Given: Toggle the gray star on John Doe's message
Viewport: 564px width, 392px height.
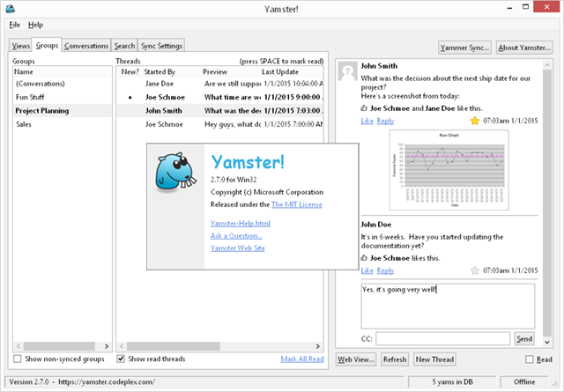Looking at the screenshot, I should (x=475, y=270).
